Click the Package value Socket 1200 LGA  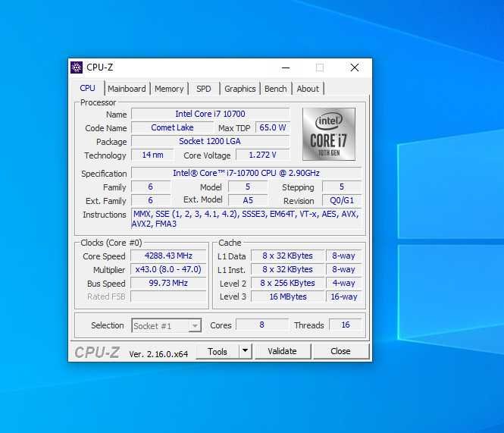click(210, 141)
